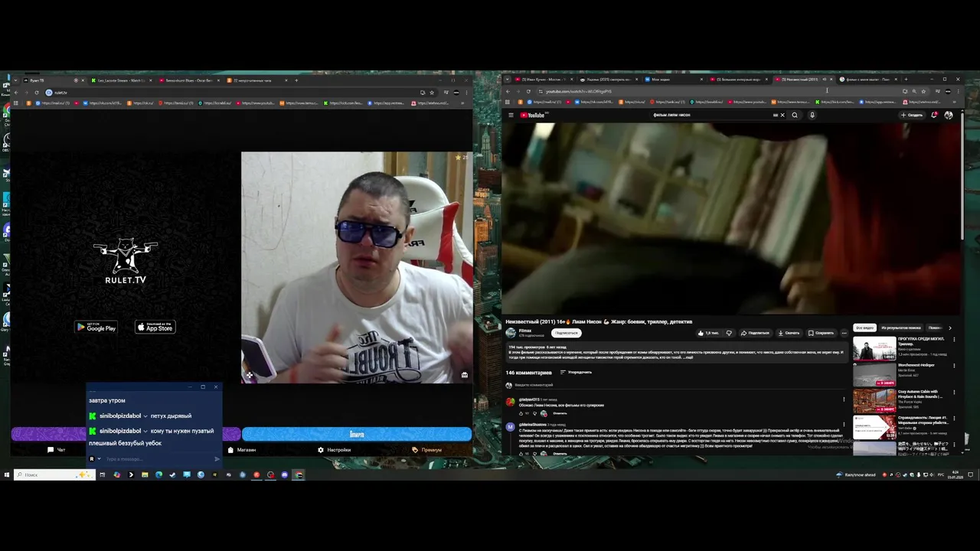Image resolution: width=980 pixels, height=551 pixels.
Task: Open App Store download badge
Action: (x=155, y=327)
